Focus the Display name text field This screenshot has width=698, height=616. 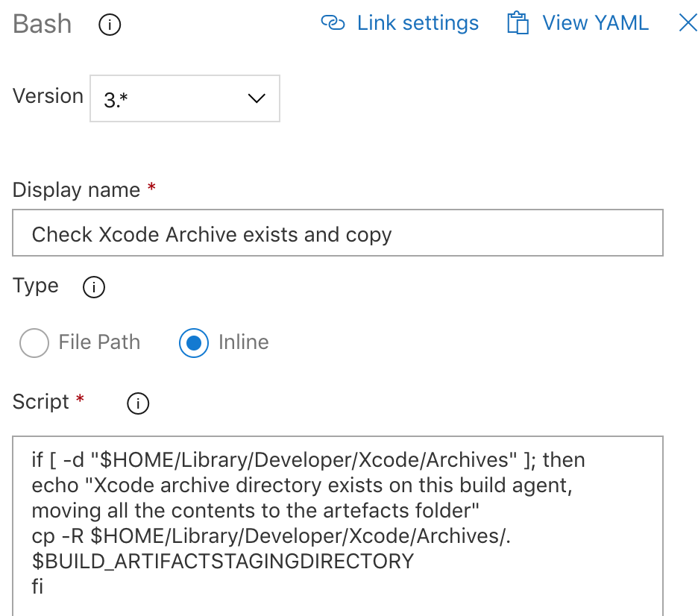click(337, 235)
